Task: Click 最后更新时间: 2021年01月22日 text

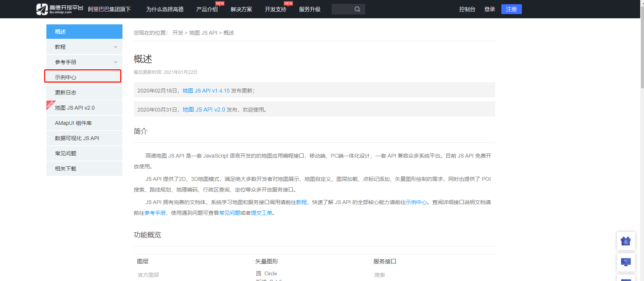Action: (165, 72)
